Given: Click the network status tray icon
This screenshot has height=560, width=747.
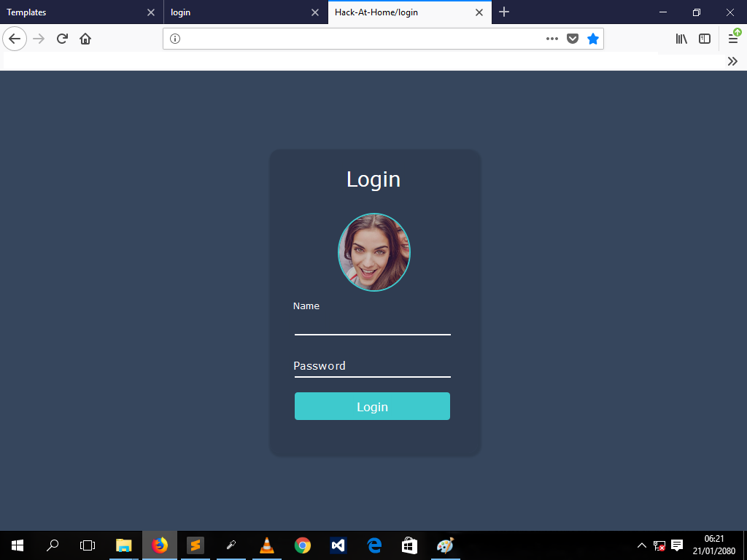Looking at the screenshot, I should 659,545.
